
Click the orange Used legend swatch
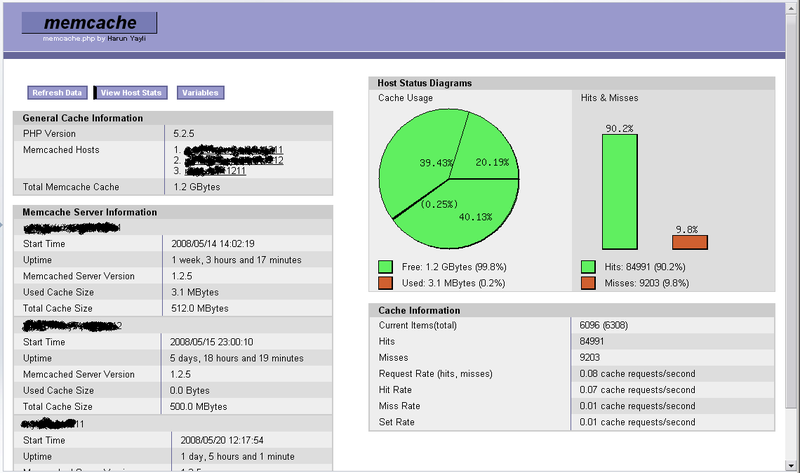tap(385, 283)
